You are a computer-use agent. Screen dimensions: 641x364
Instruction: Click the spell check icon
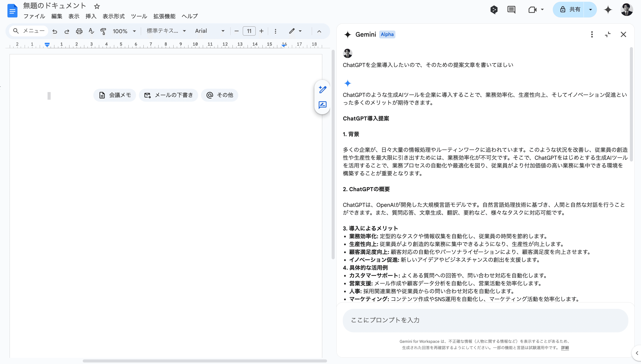(x=91, y=31)
